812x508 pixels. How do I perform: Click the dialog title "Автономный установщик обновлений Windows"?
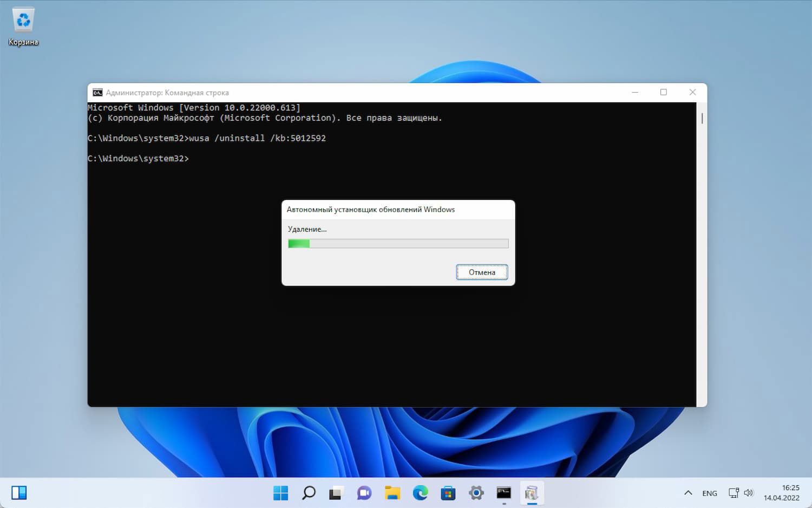tap(371, 210)
